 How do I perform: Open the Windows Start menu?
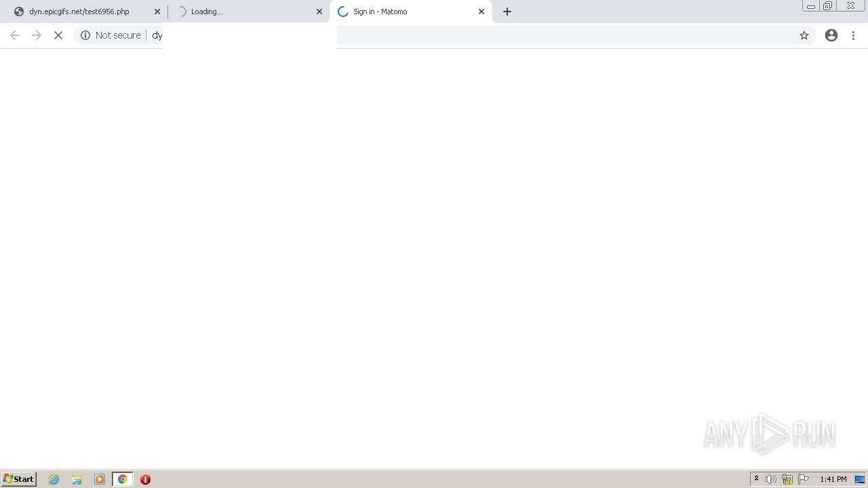19,479
